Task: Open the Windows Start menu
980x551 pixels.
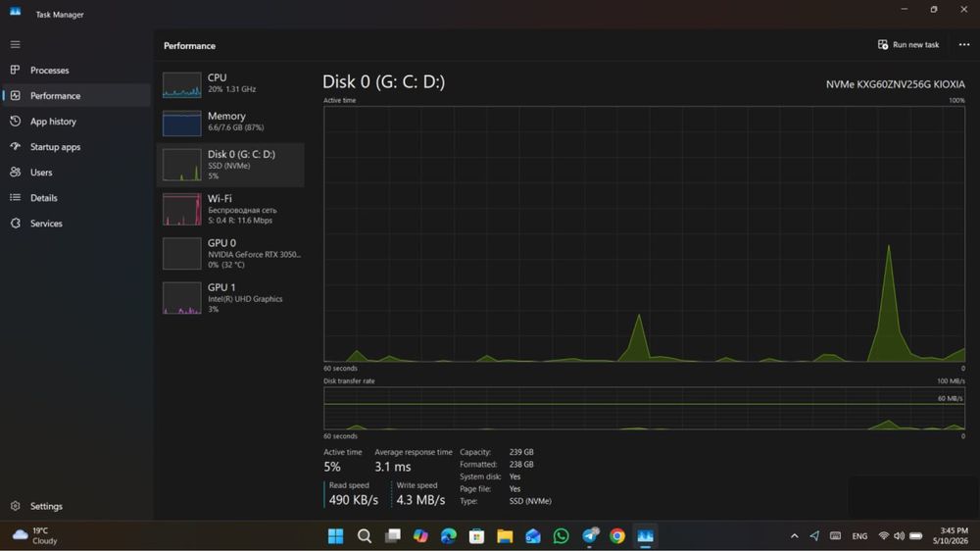Action: click(335, 536)
